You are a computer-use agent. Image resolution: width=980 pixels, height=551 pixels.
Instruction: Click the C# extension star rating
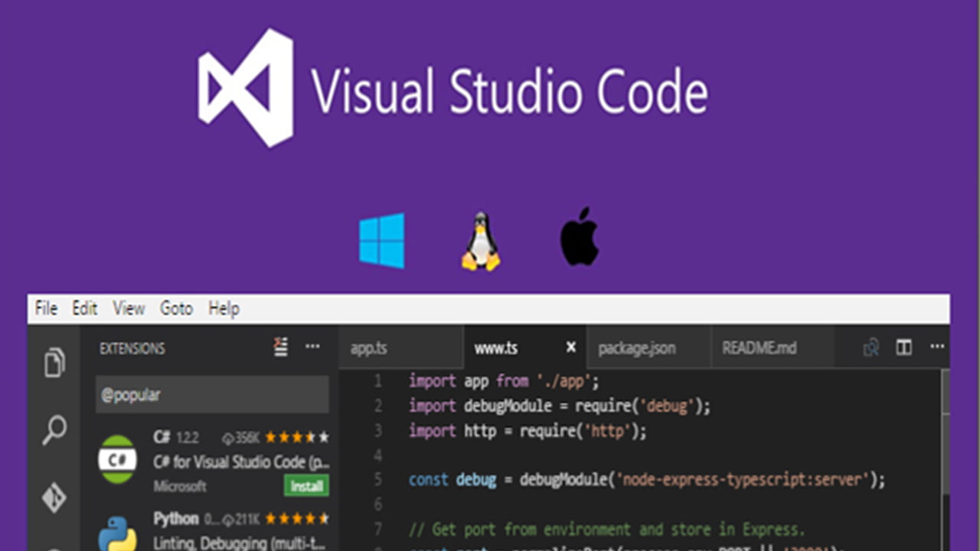[x=297, y=438]
